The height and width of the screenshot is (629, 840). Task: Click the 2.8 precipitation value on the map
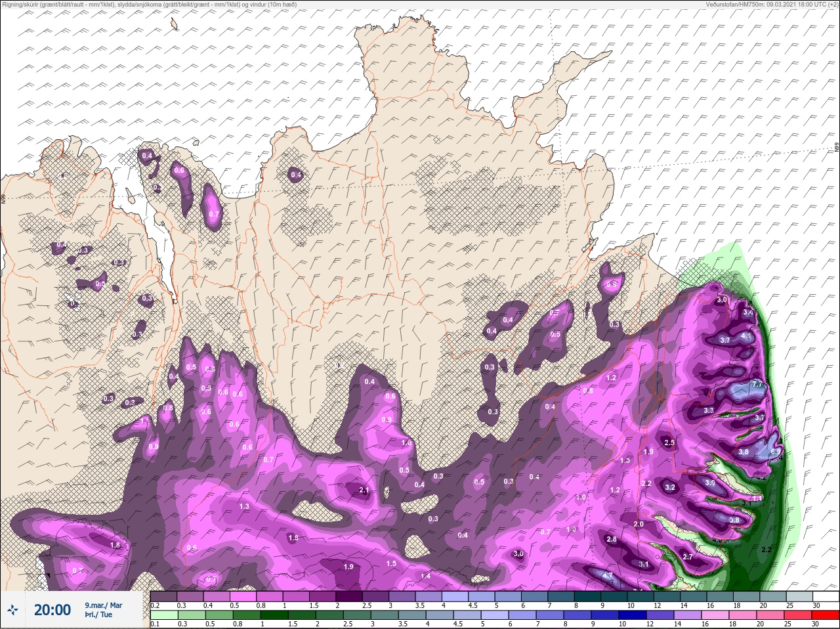click(x=612, y=540)
